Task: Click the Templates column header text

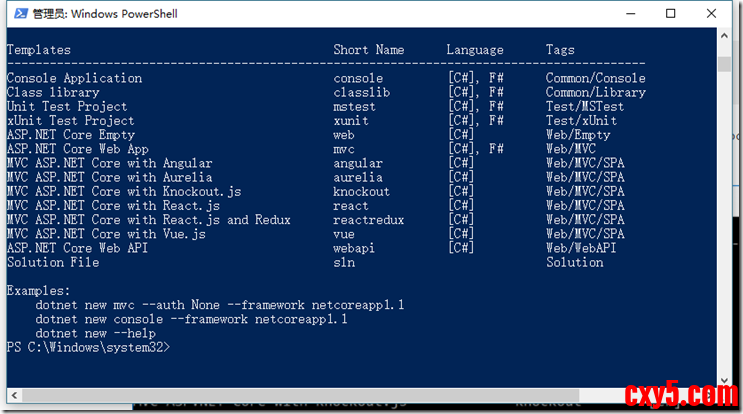Action: (39, 50)
